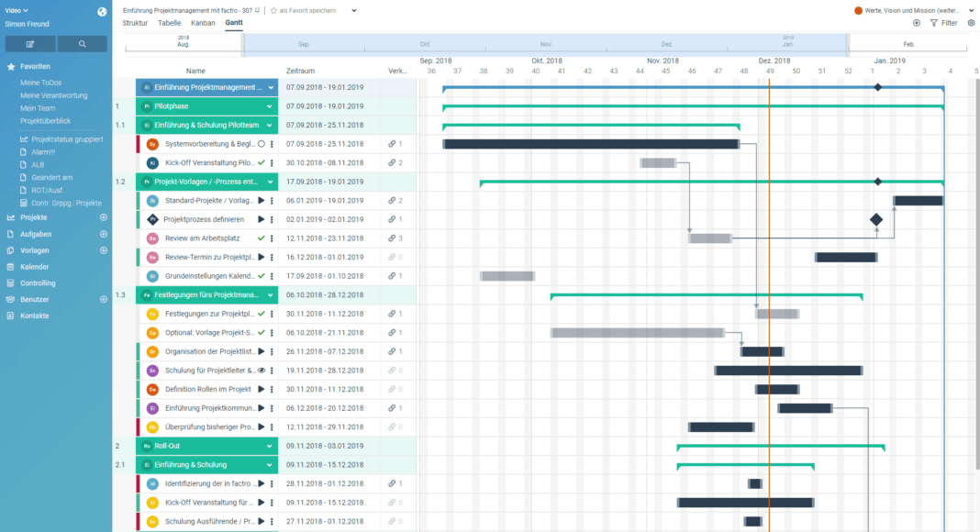980x532 pixels.
Task: Toggle done checkmark of Optional: Vorlage Projekt-S
Action: (x=262, y=333)
